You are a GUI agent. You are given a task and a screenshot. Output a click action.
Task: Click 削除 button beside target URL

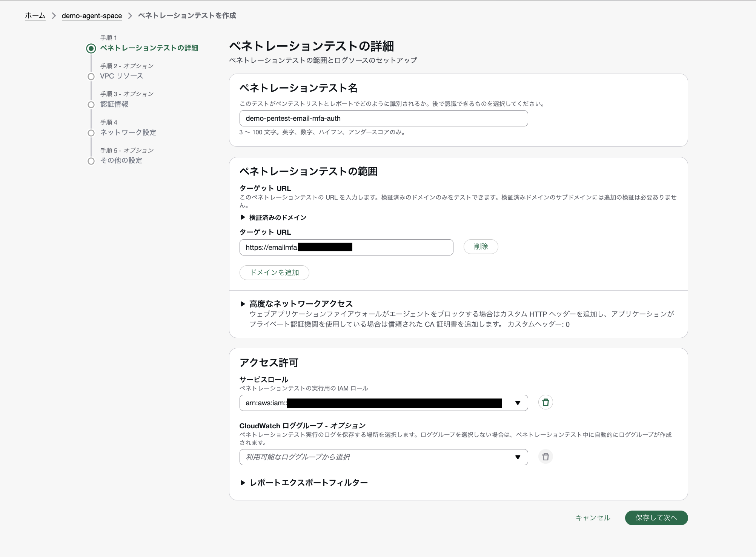click(x=481, y=246)
